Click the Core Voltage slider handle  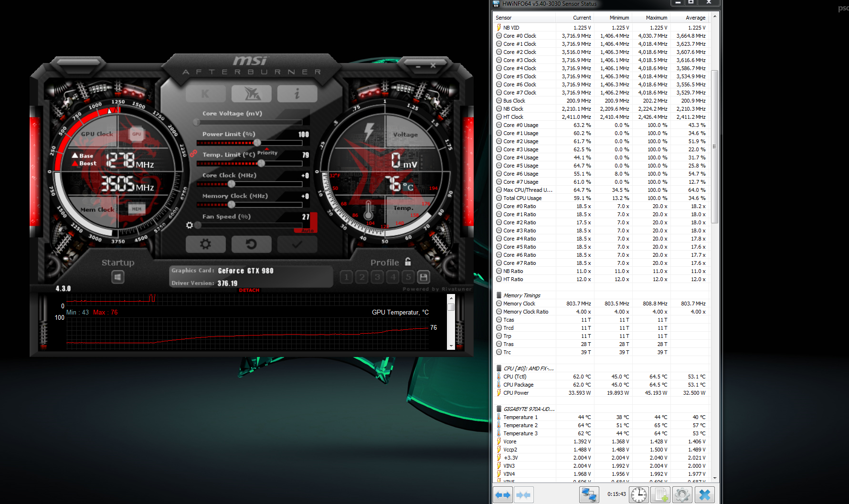pos(197,122)
